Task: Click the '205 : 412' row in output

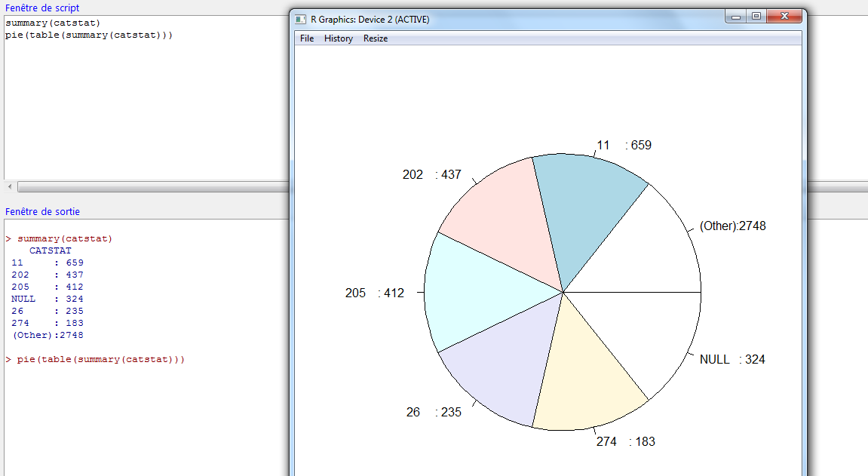Action: (48, 287)
